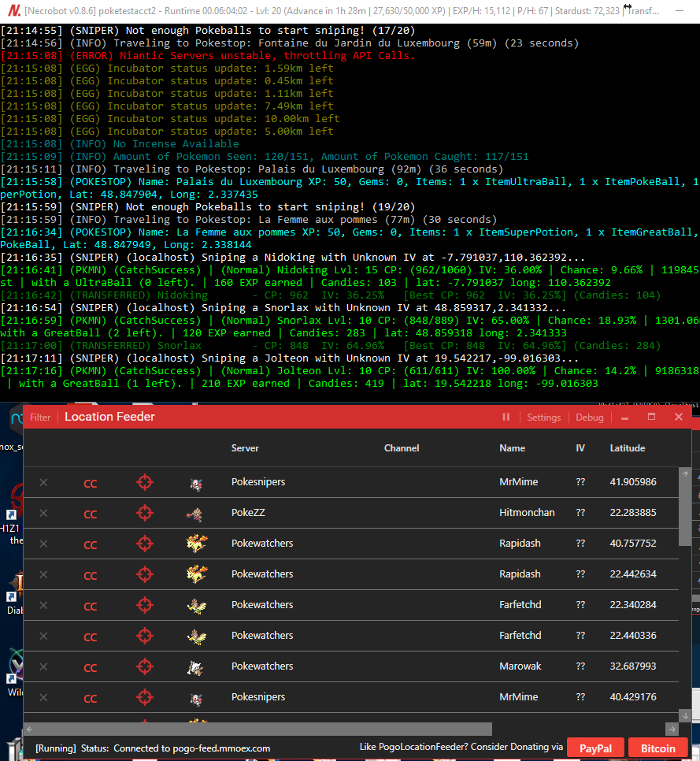Snipe Farfetchd at 22.340284 with crosshair

[x=145, y=605]
